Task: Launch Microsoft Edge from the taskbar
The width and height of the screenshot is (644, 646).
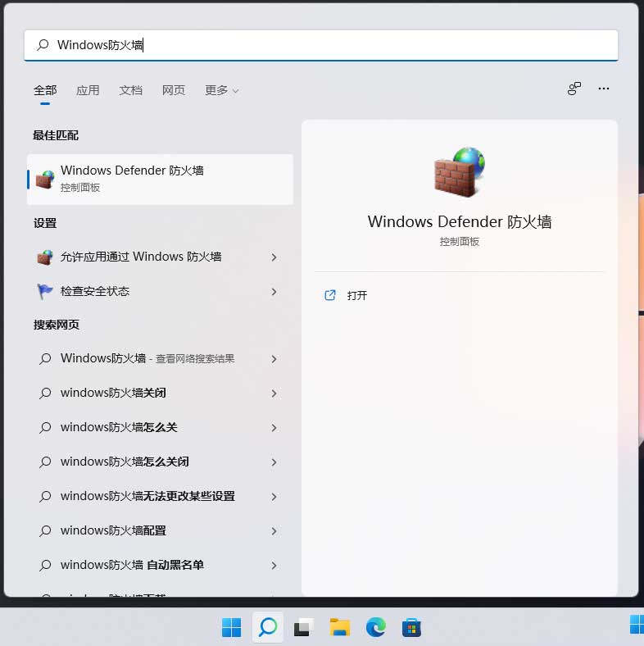Action: 375,628
